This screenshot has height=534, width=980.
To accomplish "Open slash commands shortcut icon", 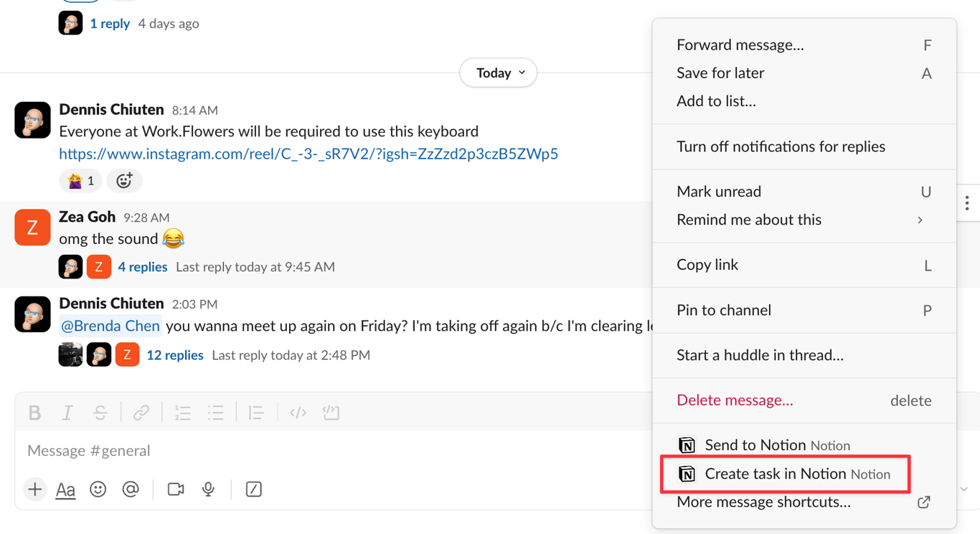I will (254, 489).
